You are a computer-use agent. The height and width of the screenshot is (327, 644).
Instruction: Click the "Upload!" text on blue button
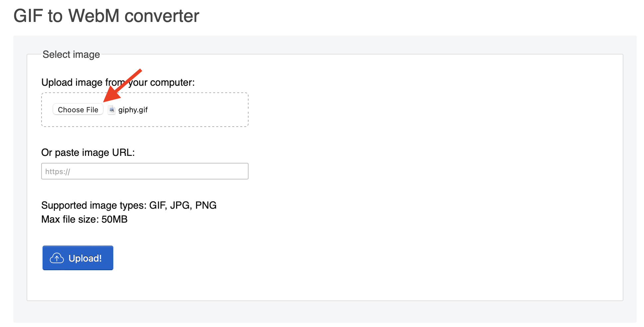(x=85, y=258)
